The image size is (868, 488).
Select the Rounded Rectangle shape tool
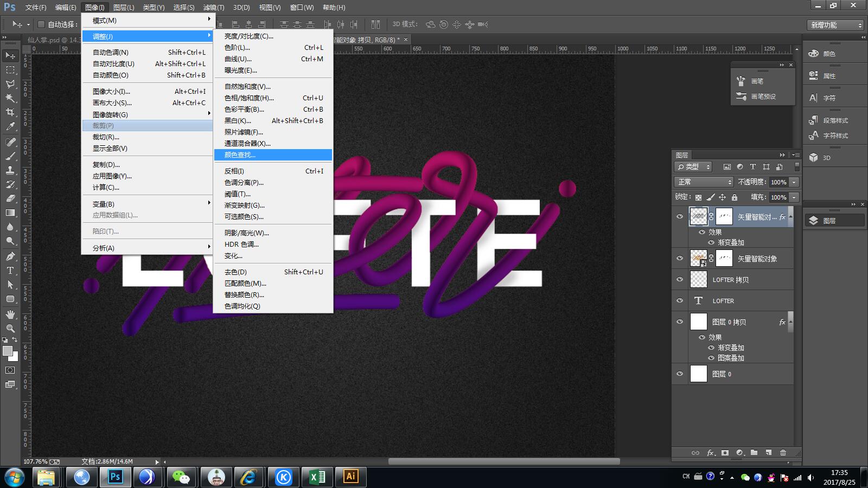click(10, 299)
